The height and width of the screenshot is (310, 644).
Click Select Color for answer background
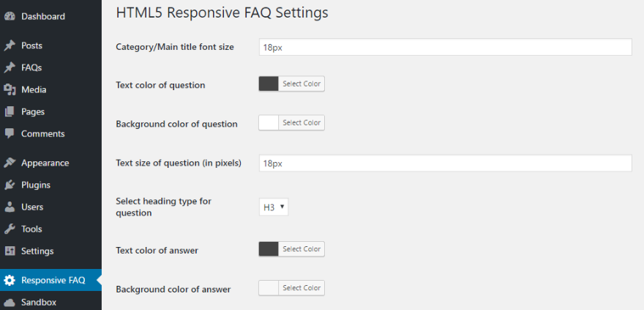[302, 288]
